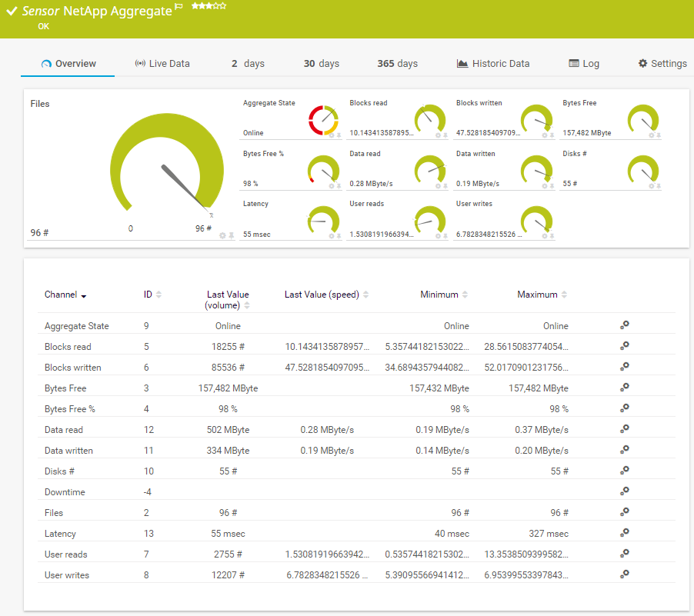Viewport: 694px width, 616px height.
Task: Open settings gear for Blocks read channel
Action: (x=625, y=346)
